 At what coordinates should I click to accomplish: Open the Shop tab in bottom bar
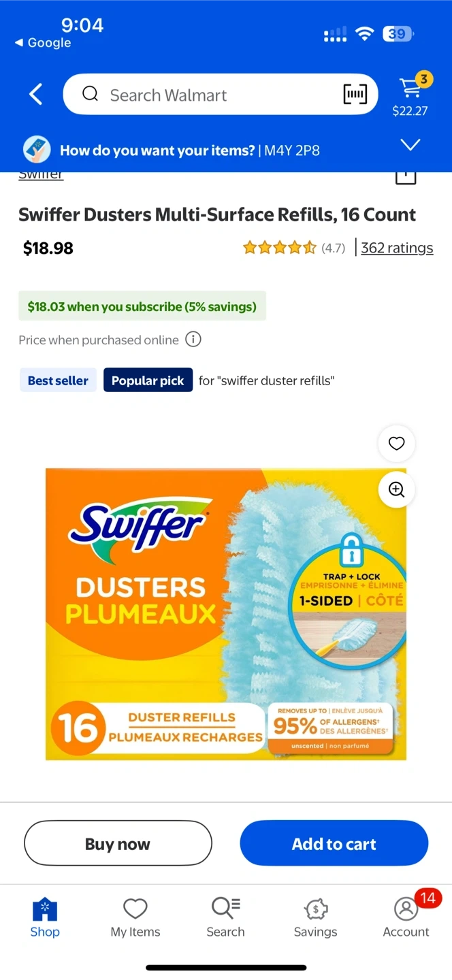(45, 917)
